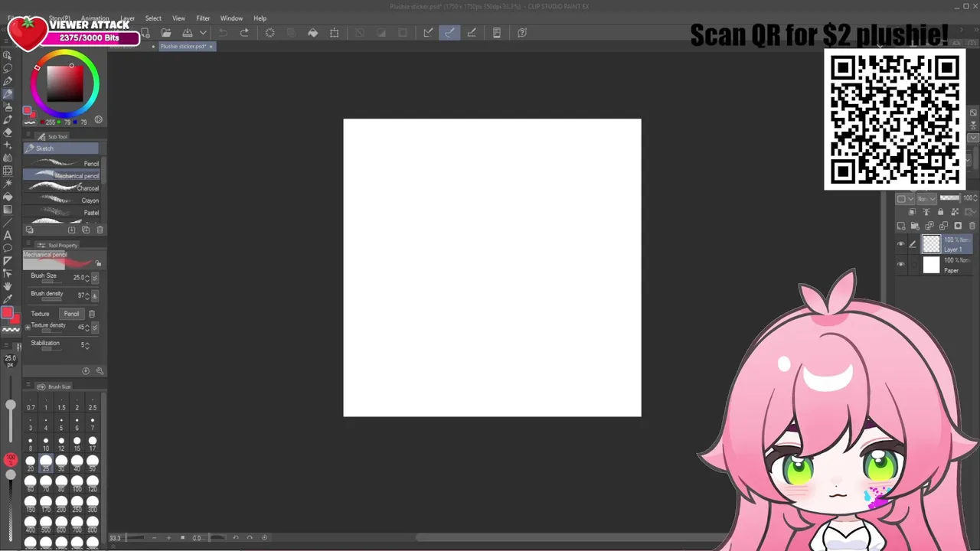Click the help question mark icon
This screenshot has width=980, height=551.
click(x=522, y=33)
